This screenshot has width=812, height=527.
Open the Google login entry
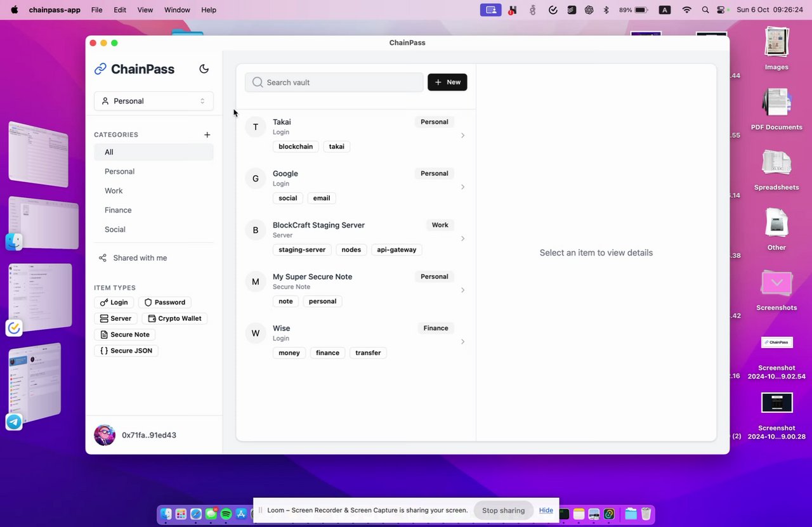(356, 186)
